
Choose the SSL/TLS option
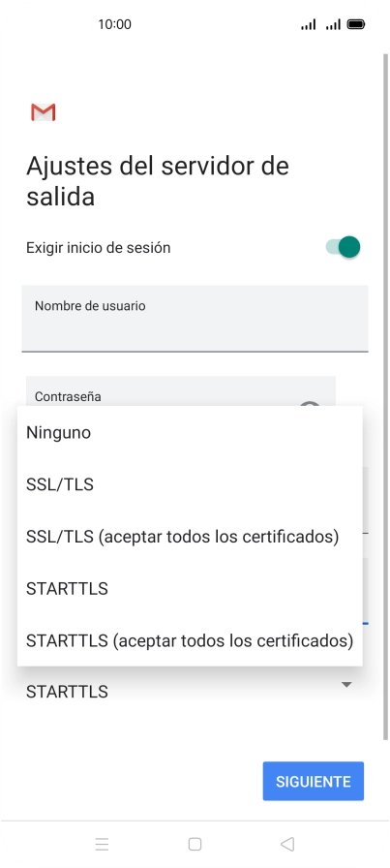coord(190,485)
